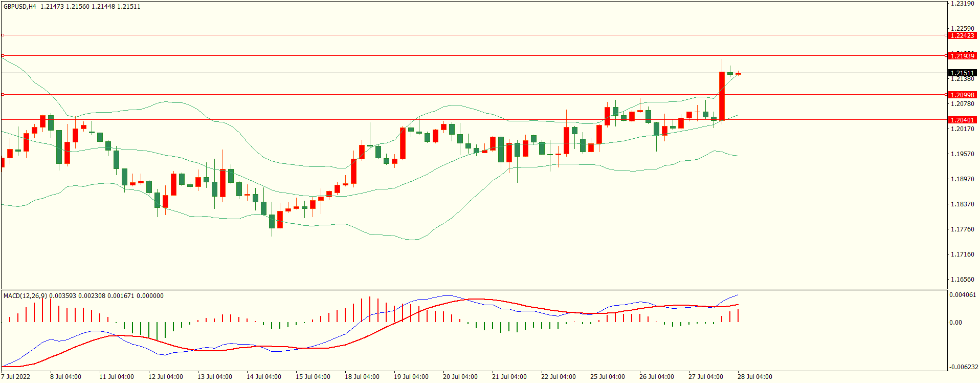Grab the left anchor handle of the 1.22423 line
Image resolution: width=980 pixels, height=383 pixels.
[3, 35]
